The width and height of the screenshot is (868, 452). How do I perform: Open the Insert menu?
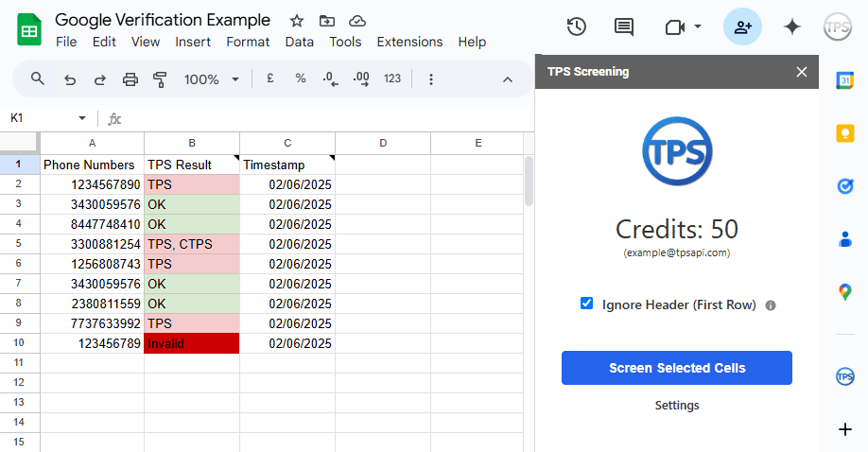pos(193,43)
